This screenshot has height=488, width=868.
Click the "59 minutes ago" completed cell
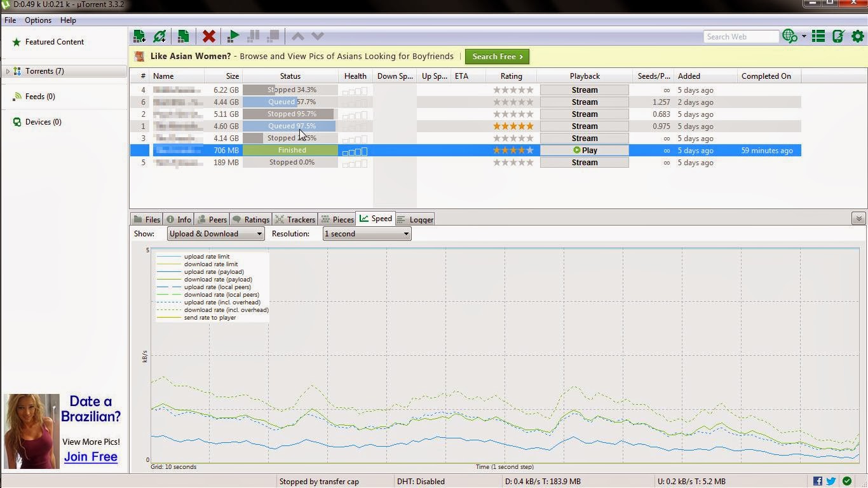point(767,151)
